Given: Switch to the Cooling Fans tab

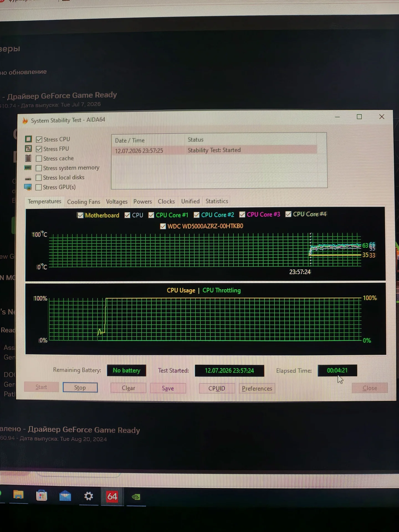Looking at the screenshot, I should 84,202.
